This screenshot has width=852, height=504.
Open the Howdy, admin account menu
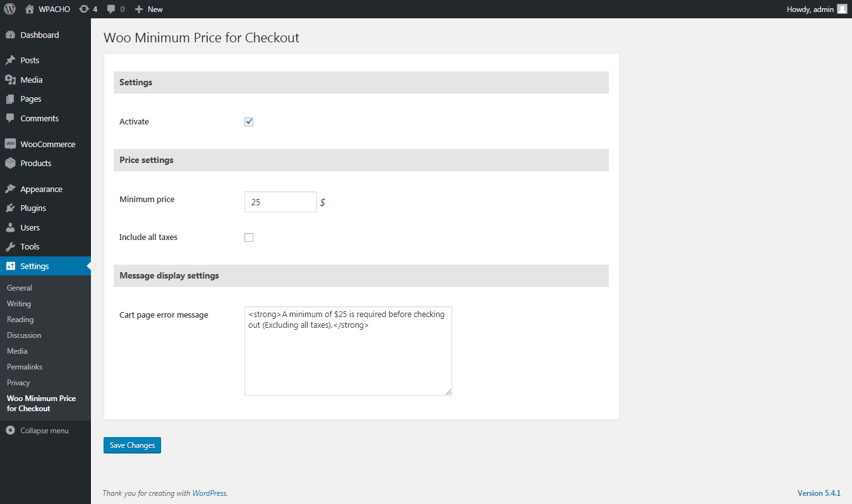point(817,9)
